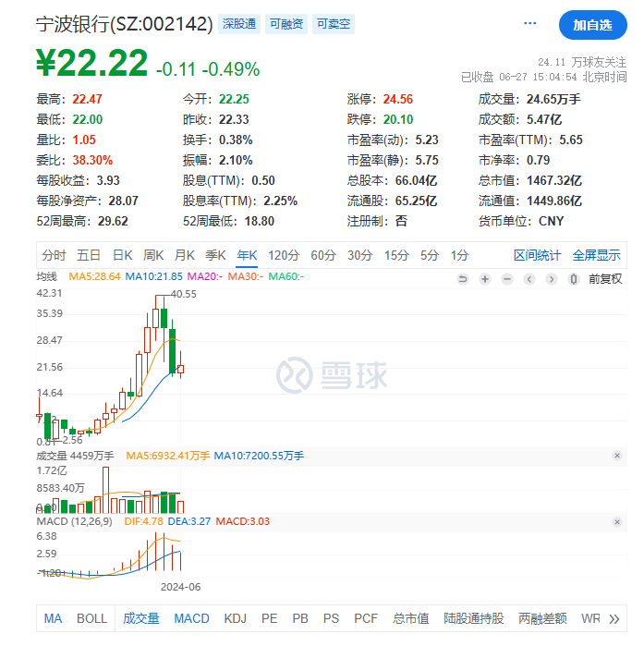Toggle the 成交量 indicator at bottom
The width and height of the screenshot is (644, 646).
(x=140, y=618)
